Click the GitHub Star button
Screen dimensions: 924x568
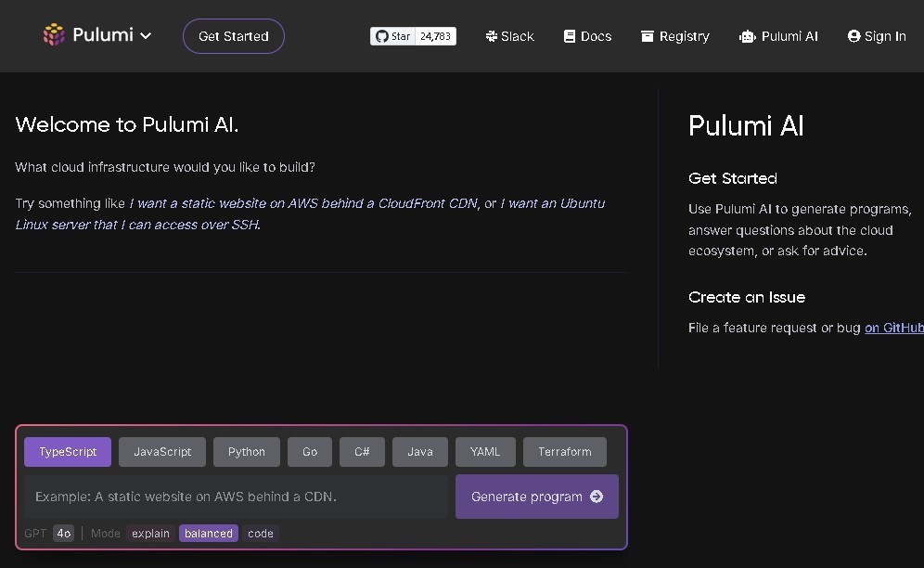(393, 36)
